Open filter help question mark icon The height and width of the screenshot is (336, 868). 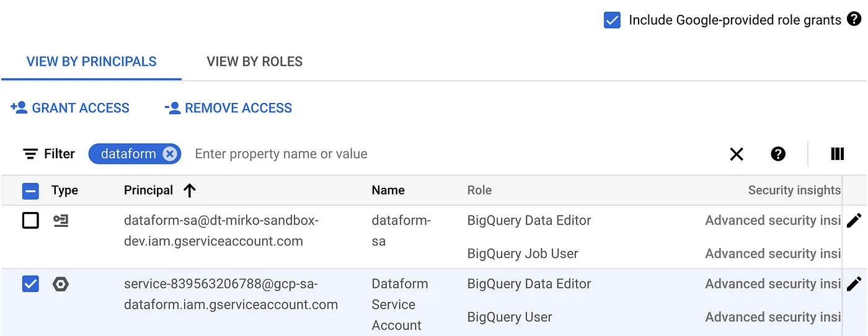click(x=778, y=154)
